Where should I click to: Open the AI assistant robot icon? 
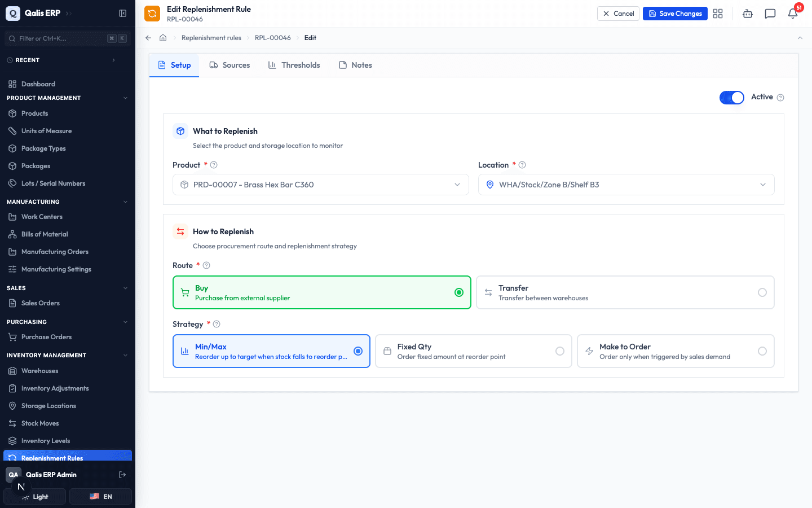[748, 14]
